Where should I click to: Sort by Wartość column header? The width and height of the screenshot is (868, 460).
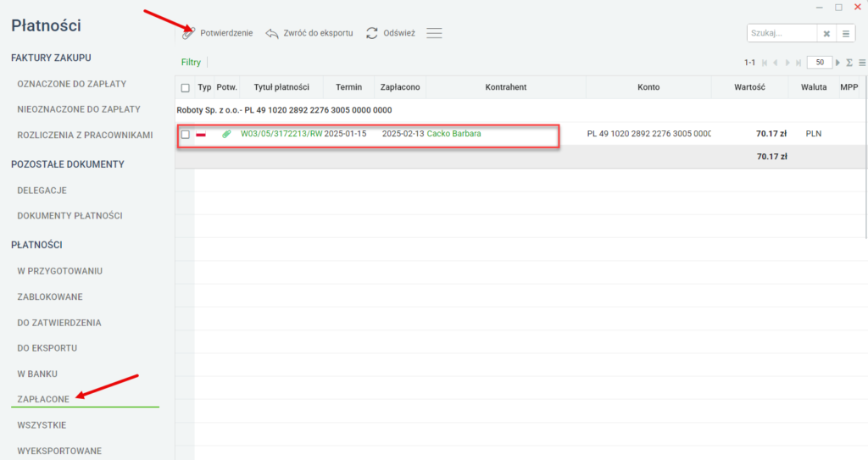[x=749, y=87]
